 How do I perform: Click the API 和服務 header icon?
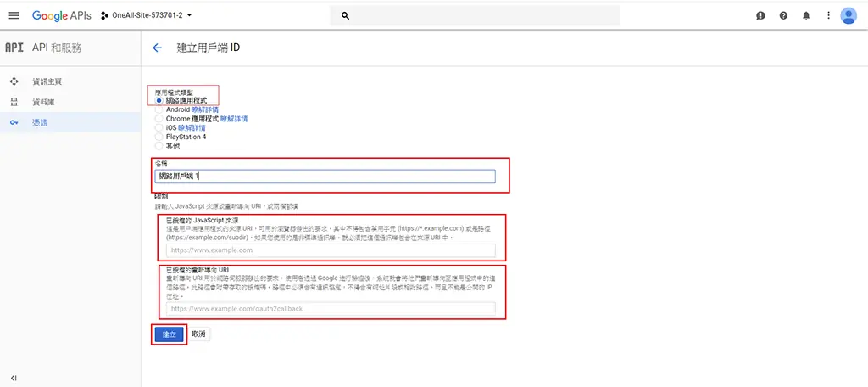[x=14, y=48]
